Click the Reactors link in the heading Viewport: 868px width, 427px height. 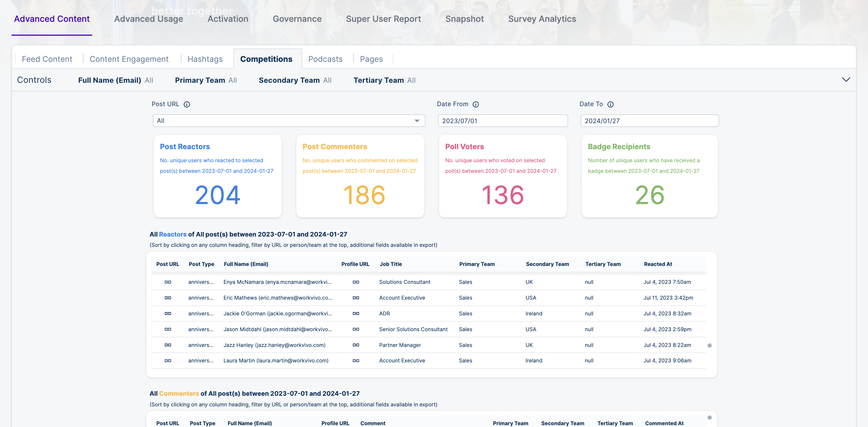point(173,234)
